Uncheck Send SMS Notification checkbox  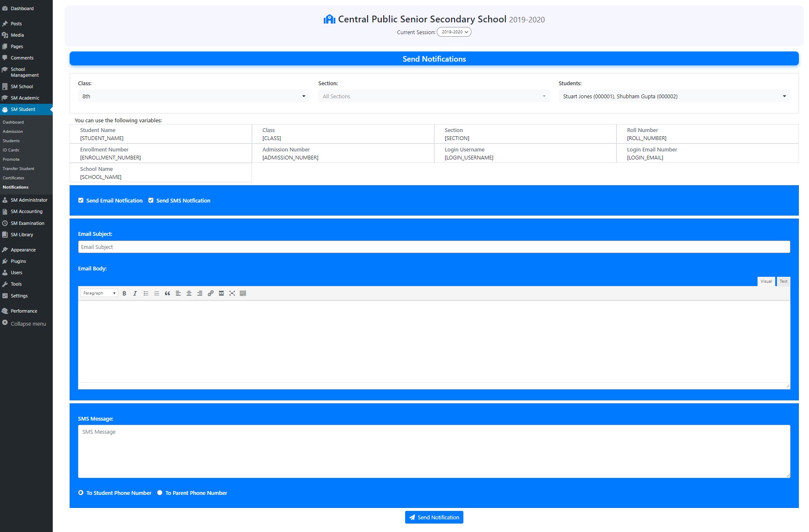tap(151, 200)
